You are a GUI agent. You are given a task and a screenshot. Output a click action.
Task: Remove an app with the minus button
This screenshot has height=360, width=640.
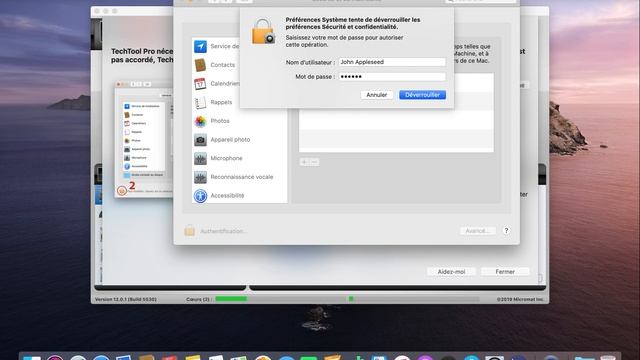(x=314, y=162)
